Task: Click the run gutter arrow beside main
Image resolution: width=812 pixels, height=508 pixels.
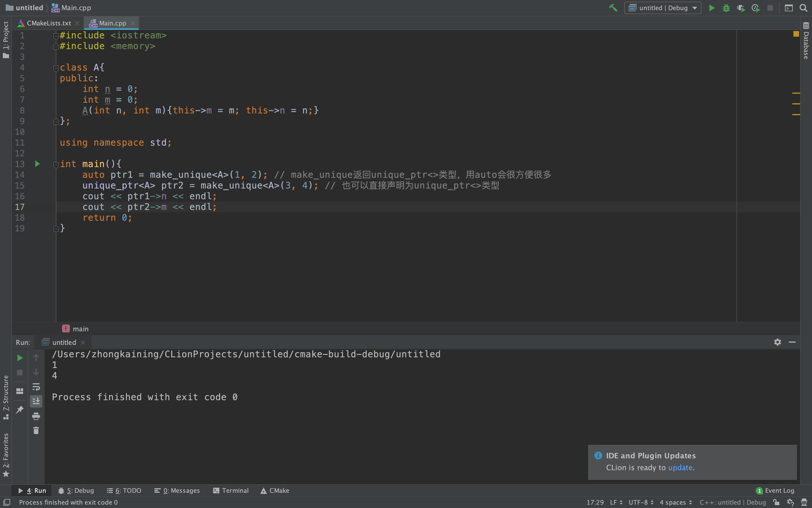Action: click(37, 164)
